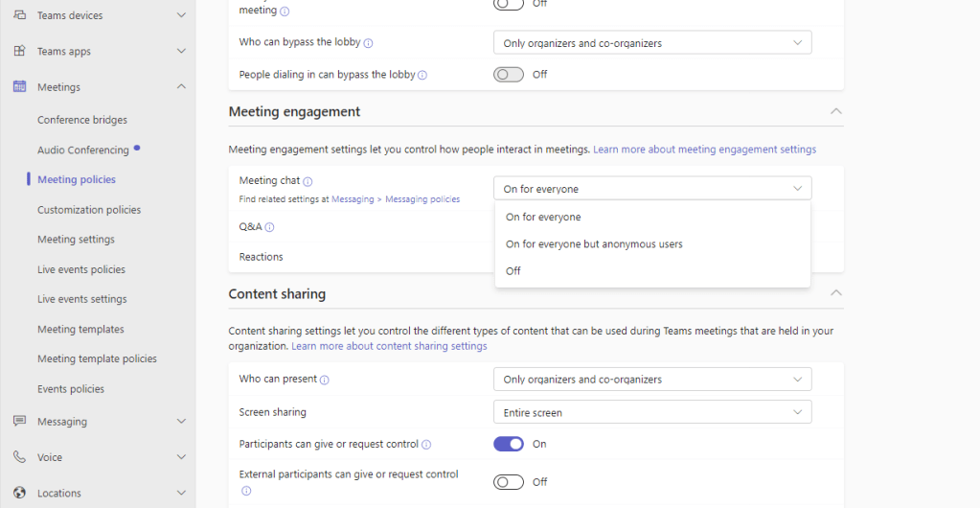Open 'Learn more about meeting engagement settings' link
The image size is (980, 508).
(x=704, y=150)
